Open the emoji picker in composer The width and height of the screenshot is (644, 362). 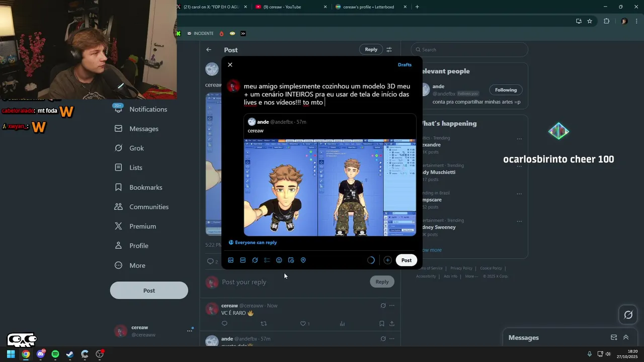pos(279,260)
